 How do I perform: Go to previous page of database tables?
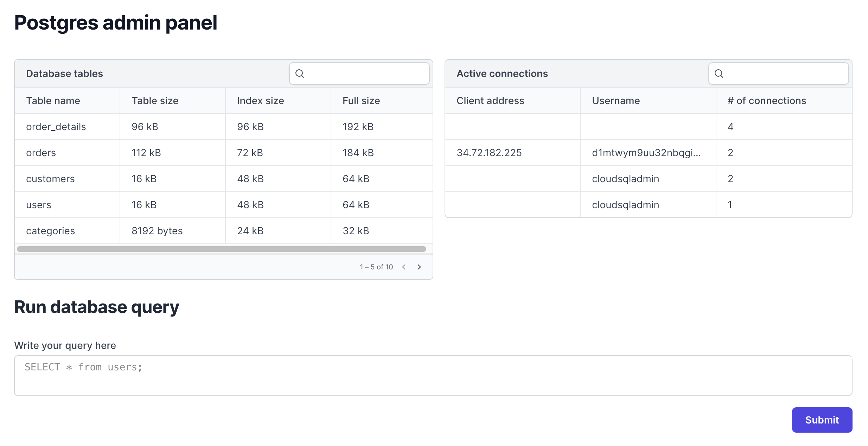[x=404, y=267]
